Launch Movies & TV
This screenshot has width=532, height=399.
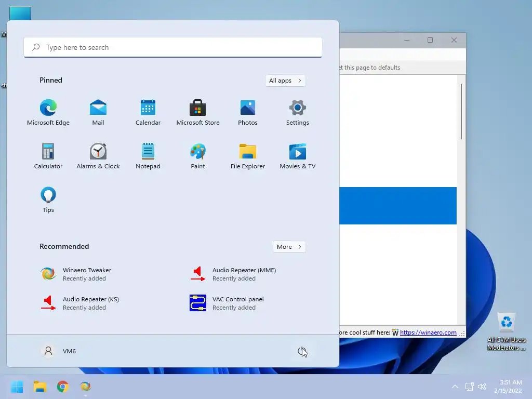click(x=298, y=156)
